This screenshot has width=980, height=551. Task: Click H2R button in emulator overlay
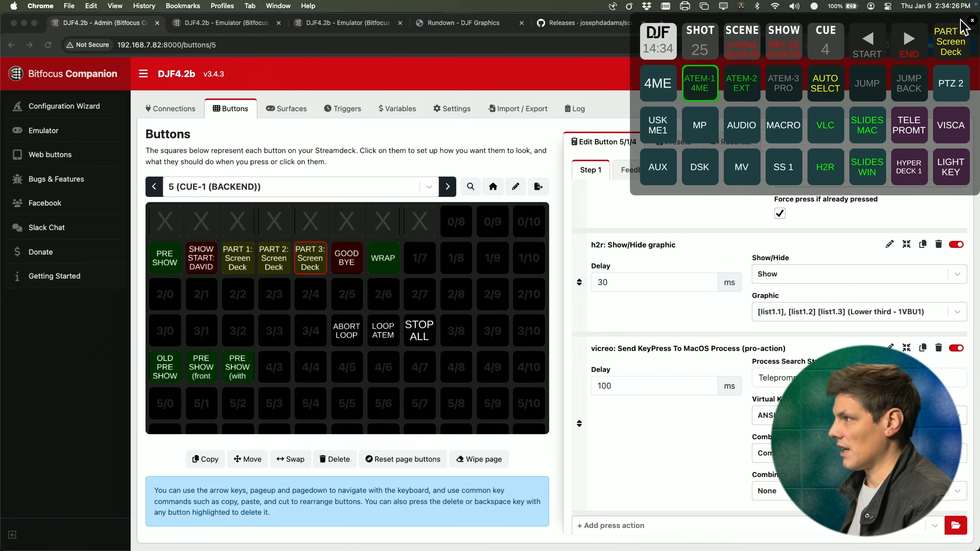pos(825,167)
